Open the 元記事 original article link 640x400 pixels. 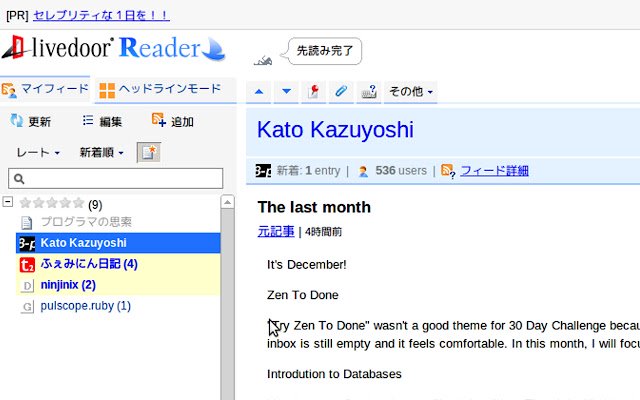(276, 231)
